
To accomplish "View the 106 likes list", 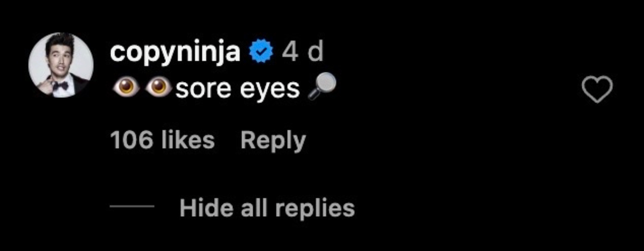I will click(x=162, y=141).
